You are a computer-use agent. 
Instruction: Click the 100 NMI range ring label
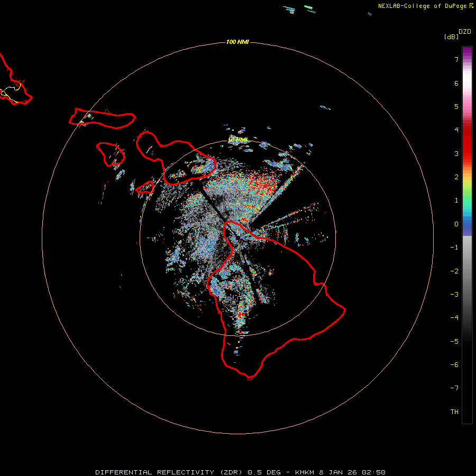(x=237, y=42)
